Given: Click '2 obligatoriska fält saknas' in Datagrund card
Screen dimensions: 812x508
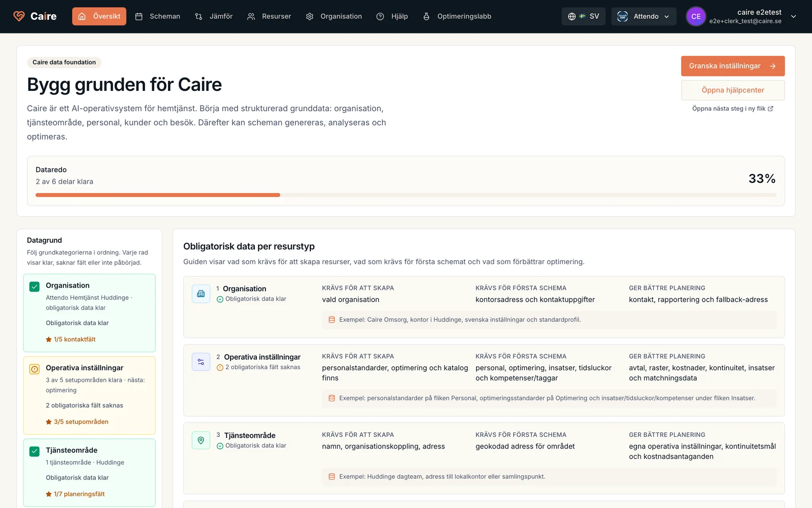Looking at the screenshot, I should tap(84, 405).
